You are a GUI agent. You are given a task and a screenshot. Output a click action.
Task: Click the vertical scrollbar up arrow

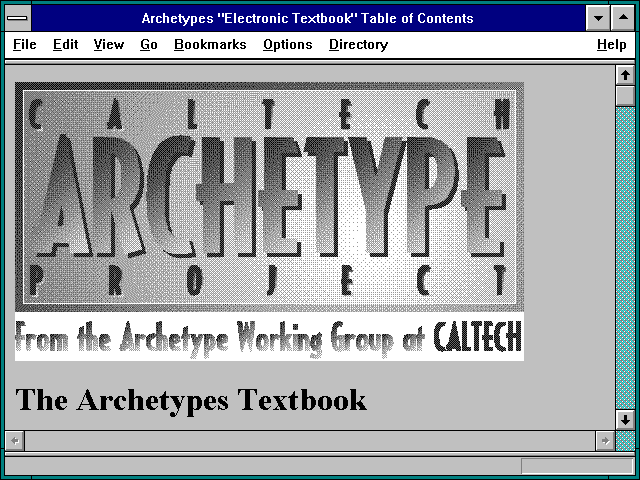(625, 75)
